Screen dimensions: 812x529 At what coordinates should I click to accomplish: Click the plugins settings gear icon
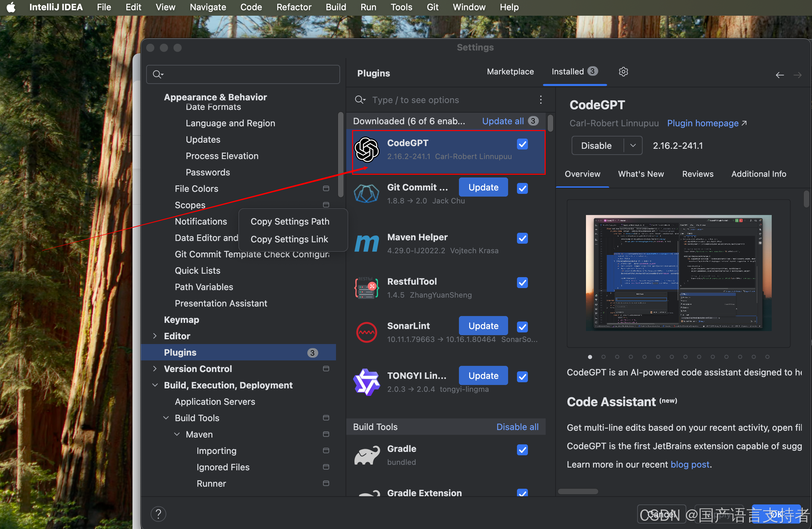click(x=623, y=72)
